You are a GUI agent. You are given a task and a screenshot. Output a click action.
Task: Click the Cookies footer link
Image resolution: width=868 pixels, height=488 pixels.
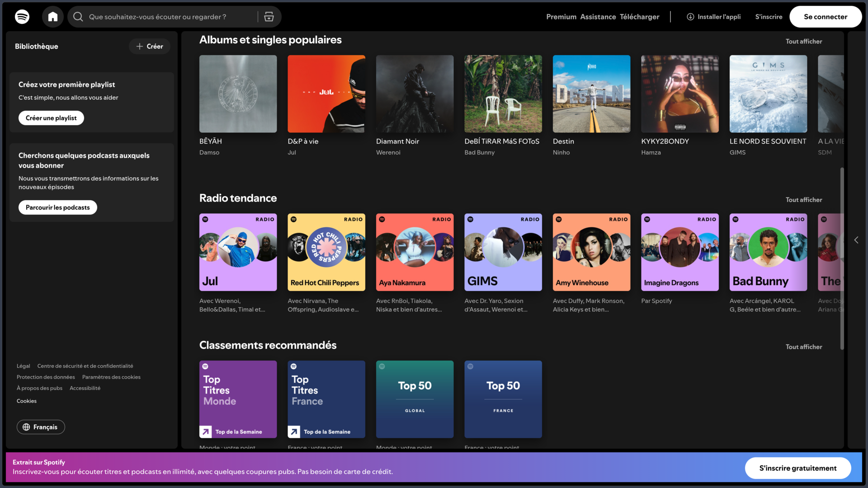point(27,401)
